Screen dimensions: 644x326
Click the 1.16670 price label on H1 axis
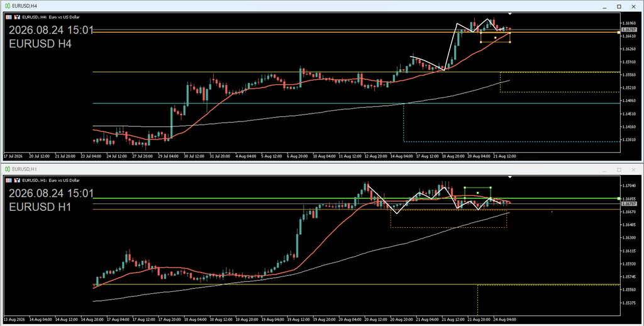[x=629, y=211]
